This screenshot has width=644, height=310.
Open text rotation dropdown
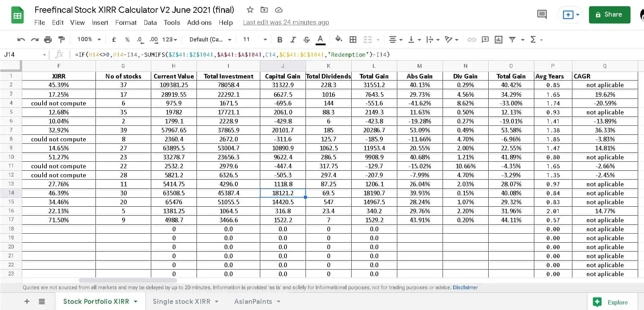coord(452,40)
